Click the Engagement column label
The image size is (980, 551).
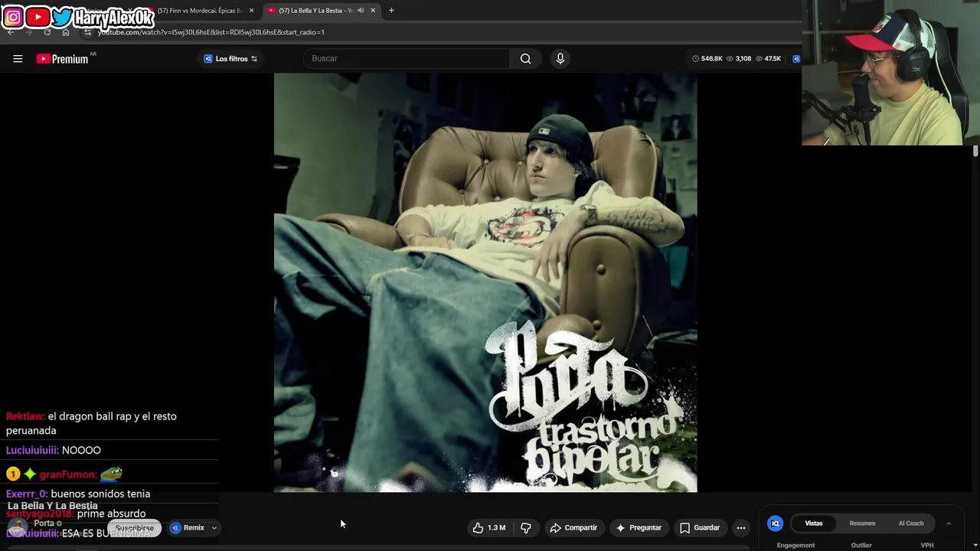(x=795, y=546)
